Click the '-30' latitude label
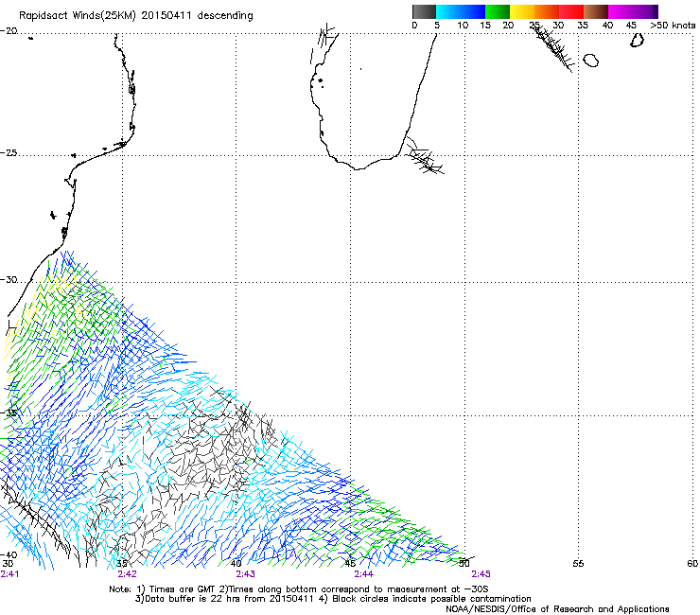The height and width of the screenshot is (615, 700). (x=9, y=280)
